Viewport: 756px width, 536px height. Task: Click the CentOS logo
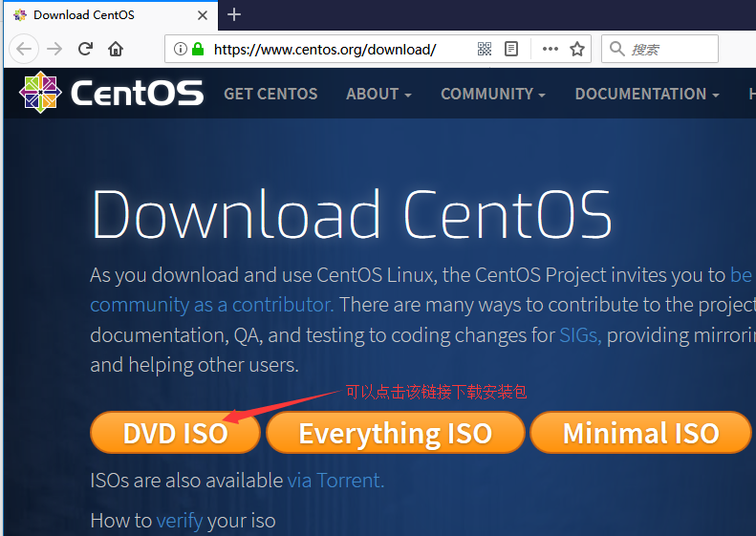(x=112, y=93)
